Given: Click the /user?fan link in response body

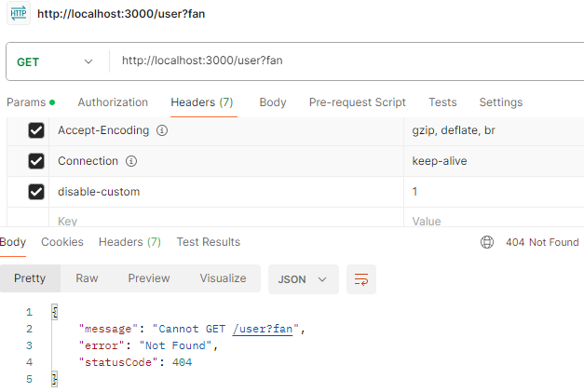Looking at the screenshot, I should [x=263, y=329].
